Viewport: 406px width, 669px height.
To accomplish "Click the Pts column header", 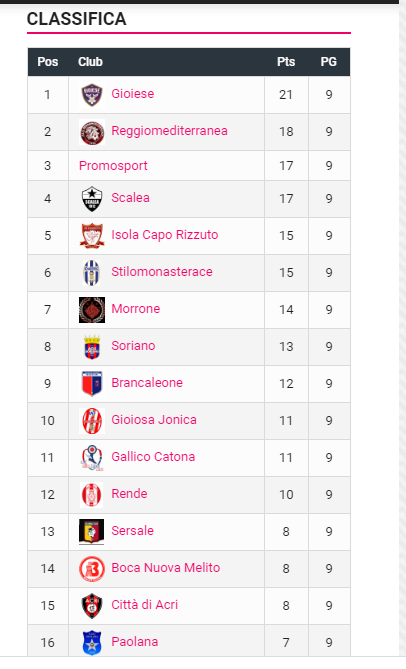I will point(286,62).
